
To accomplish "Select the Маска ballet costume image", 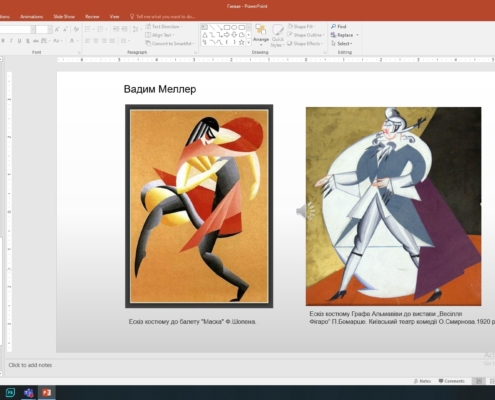I will click(199, 206).
